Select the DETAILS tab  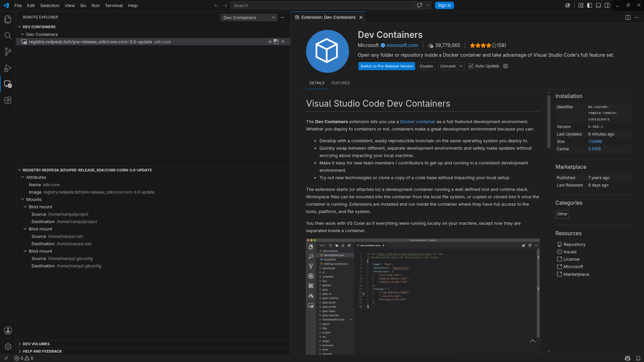pos(317,83)
